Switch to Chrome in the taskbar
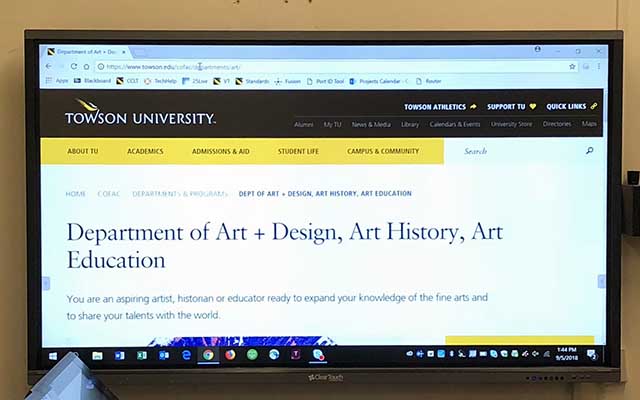 pyautogui.click(x=208, y=356)
